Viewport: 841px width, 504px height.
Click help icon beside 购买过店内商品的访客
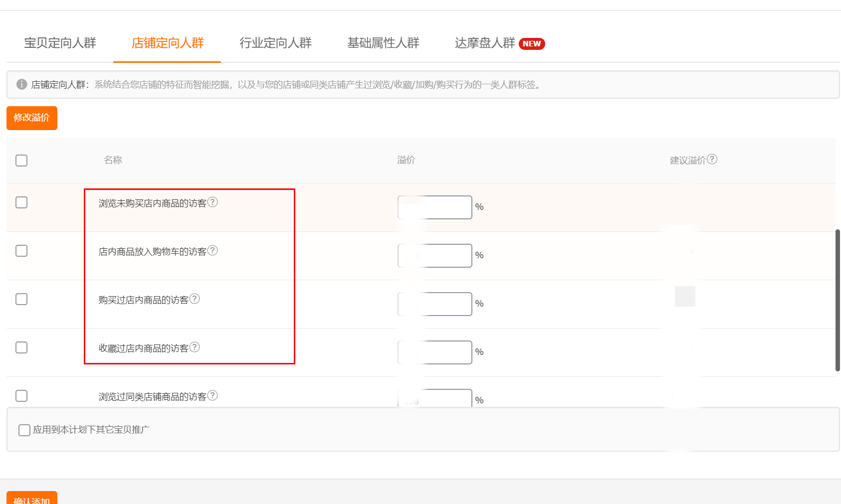click(x=195, y=299)
